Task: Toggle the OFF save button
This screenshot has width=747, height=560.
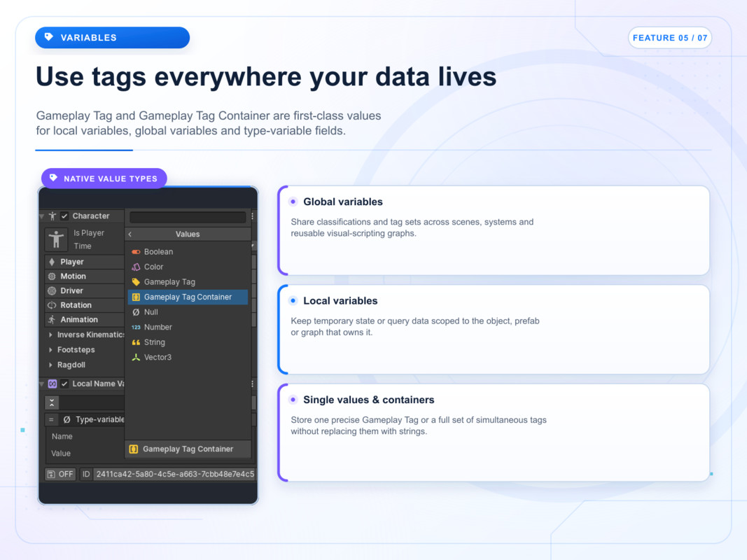Action: [60, 475]
